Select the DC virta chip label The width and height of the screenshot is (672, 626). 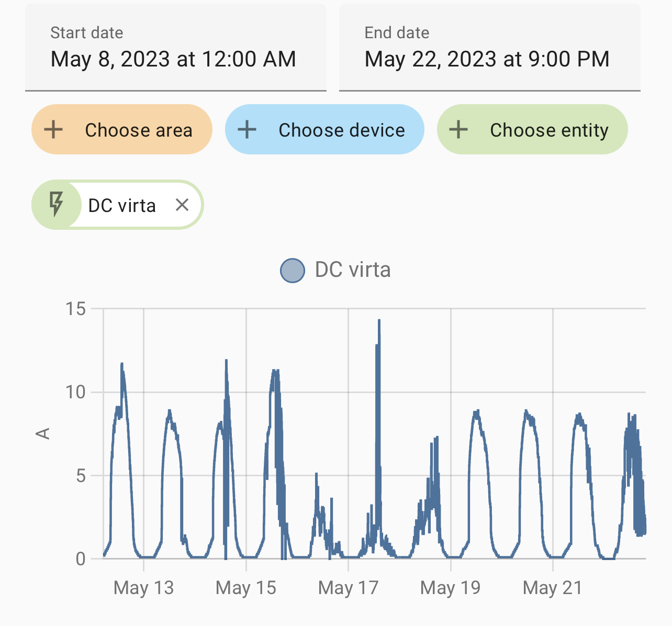pyautogui.click(x=122, y=206)
